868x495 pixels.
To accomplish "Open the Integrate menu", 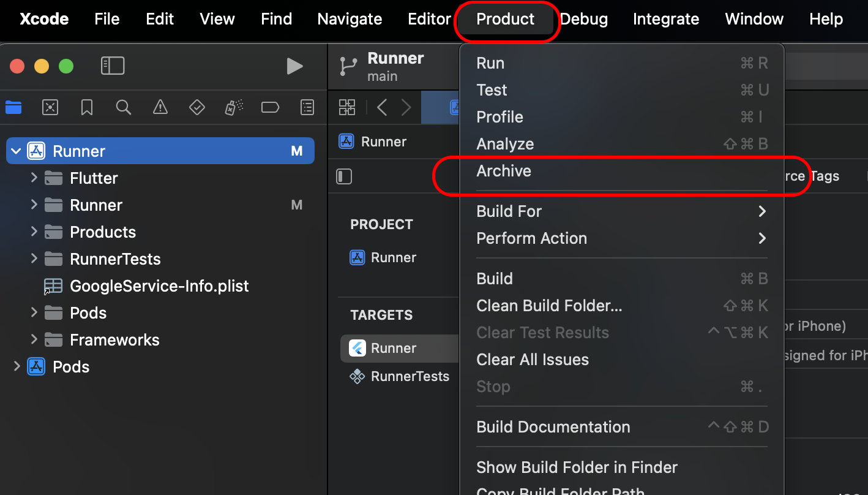I will pyautogui.click(x=666, y=20).
